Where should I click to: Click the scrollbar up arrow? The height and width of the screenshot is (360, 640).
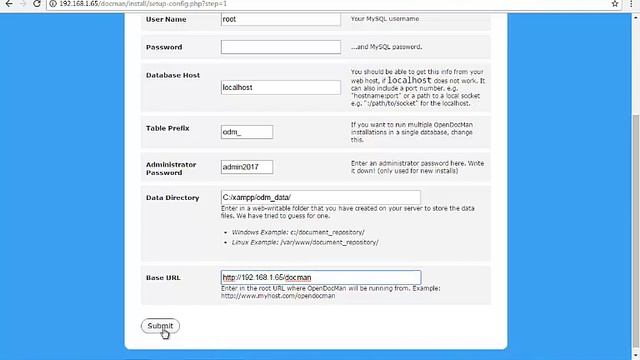coord(636,18)
